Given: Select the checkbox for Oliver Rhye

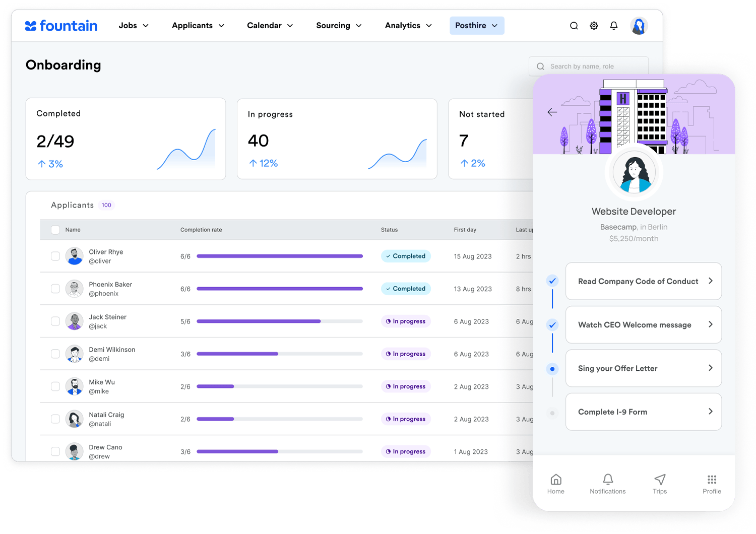Looking at the screenshot, I should [55, 256].
